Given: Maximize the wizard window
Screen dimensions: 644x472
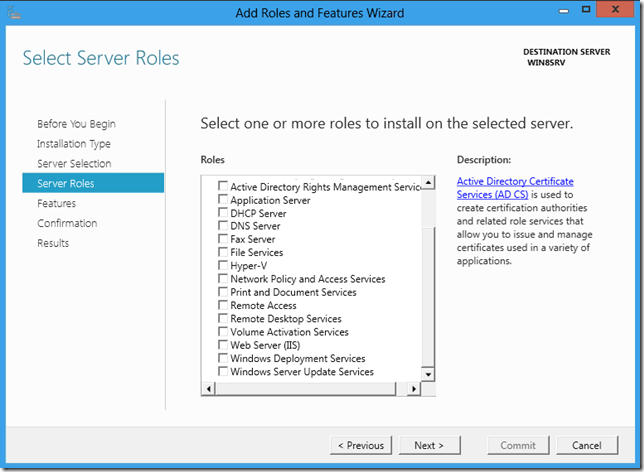Looking at the screenshot, I should point(586,9).
